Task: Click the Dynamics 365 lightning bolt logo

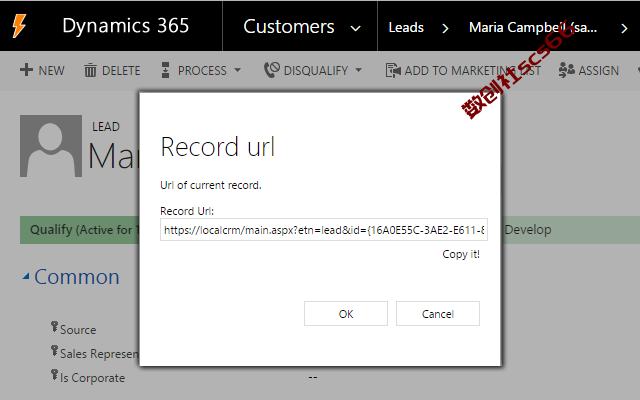Action: point(19,26)
